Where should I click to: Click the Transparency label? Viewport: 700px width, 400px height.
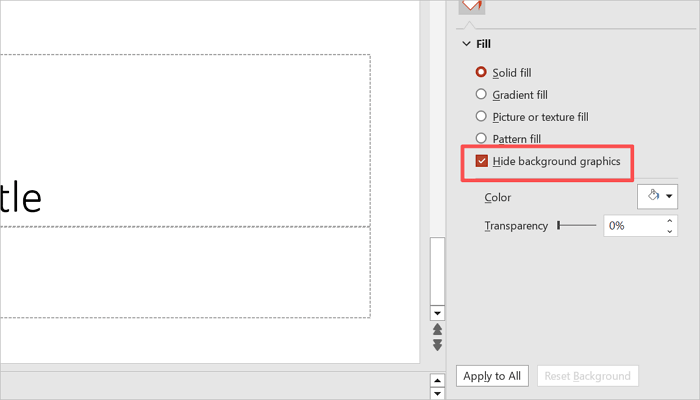(x=516, y=225)
